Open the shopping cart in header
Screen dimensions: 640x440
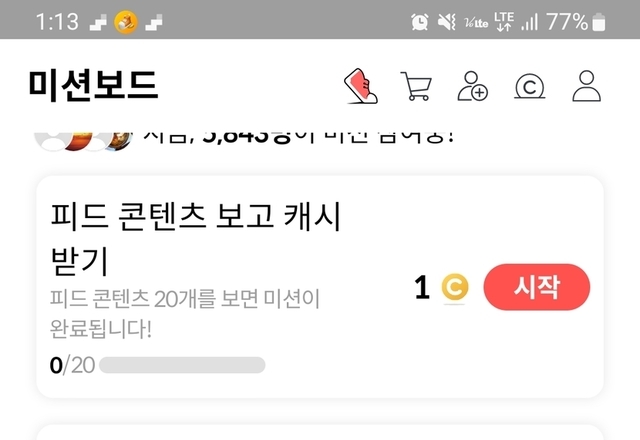(416, 86)
